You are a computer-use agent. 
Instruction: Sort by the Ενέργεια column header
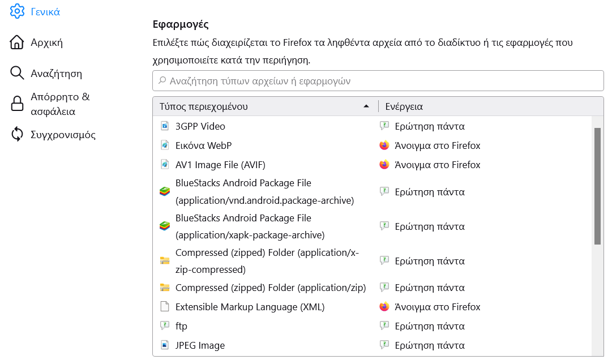pos(491,106)
